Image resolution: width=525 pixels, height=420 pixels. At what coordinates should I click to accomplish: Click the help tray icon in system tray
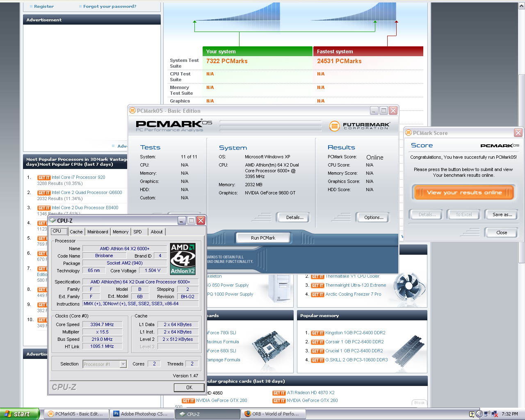pos(472,414)
